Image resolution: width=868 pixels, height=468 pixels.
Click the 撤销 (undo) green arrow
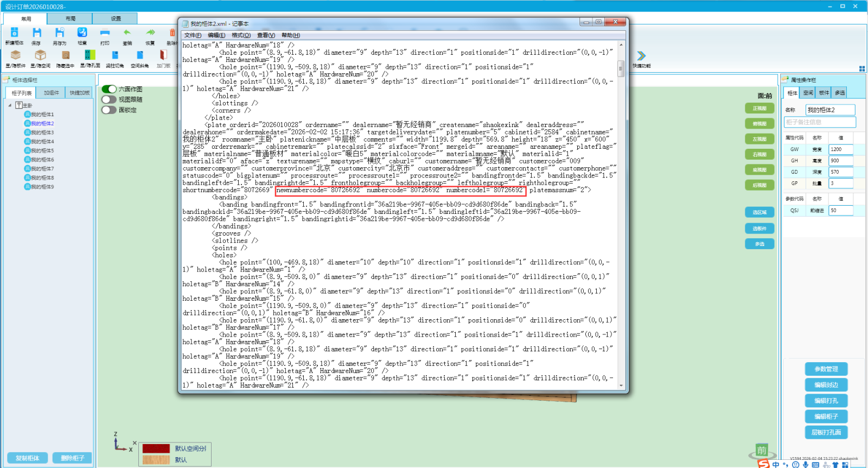(127, 34)
